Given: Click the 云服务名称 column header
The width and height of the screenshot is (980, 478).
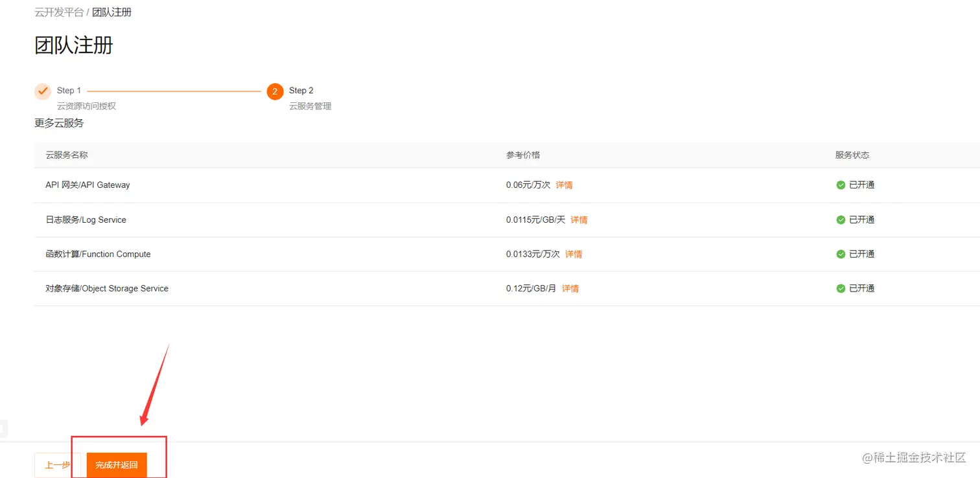Looking at the screenshot, I should (x=67, y=155).
